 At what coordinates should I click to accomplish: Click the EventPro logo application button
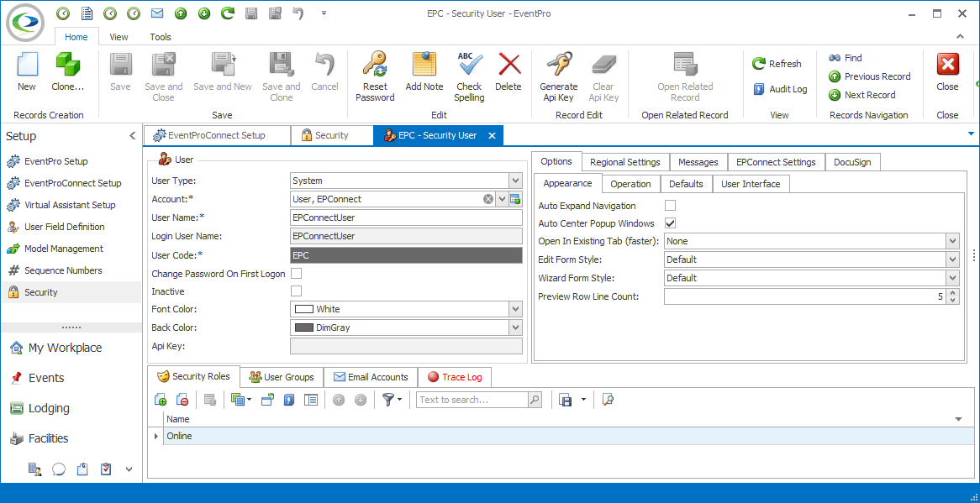(25, 22)
